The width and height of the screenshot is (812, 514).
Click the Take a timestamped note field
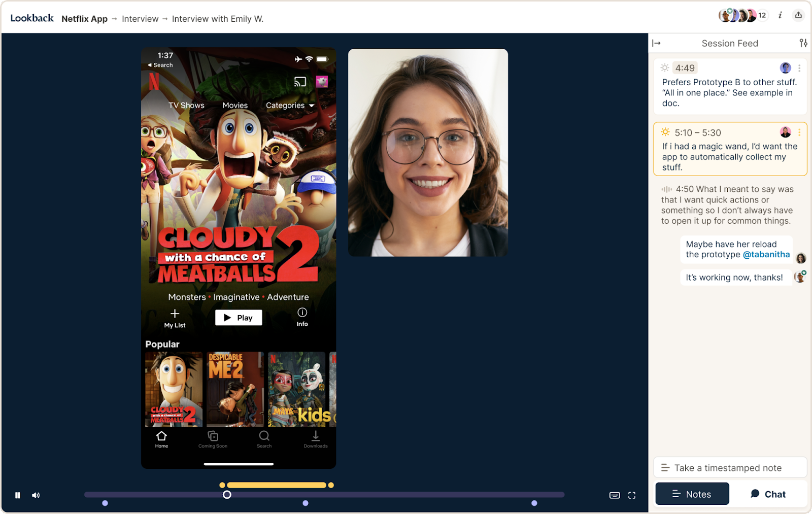(730, 468)
